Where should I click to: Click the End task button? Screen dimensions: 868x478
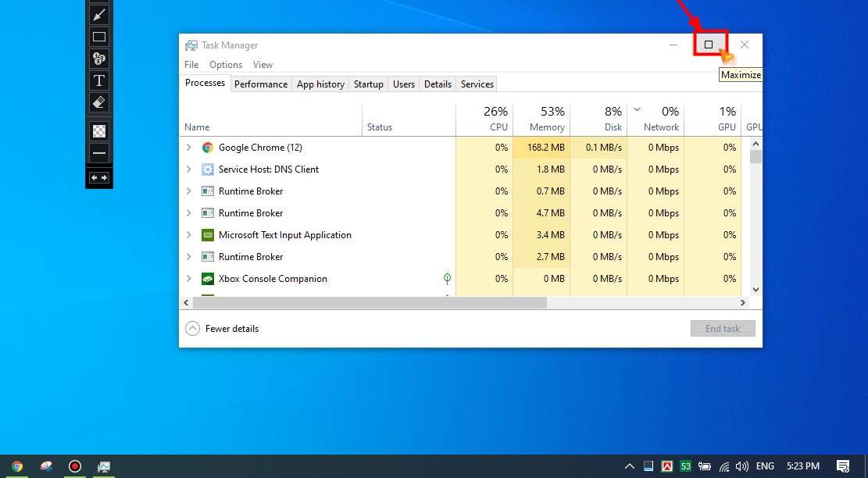[723, 329]
